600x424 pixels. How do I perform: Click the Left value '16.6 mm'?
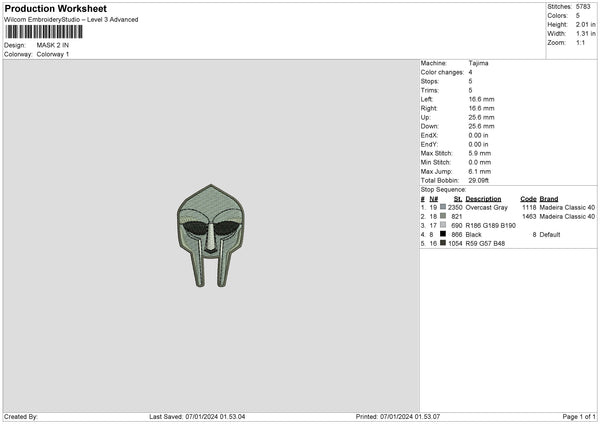(x=481, y=99)
